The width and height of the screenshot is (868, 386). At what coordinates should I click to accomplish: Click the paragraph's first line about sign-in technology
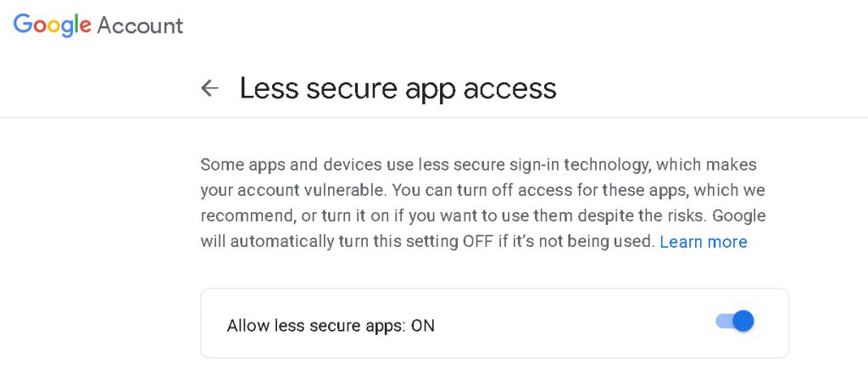[478, 165]
